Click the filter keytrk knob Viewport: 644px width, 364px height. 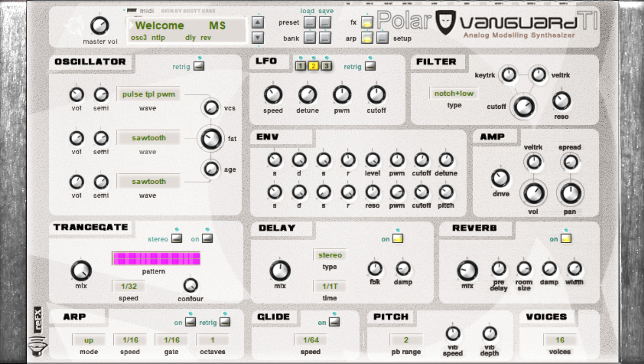click(x=508, y=75)
